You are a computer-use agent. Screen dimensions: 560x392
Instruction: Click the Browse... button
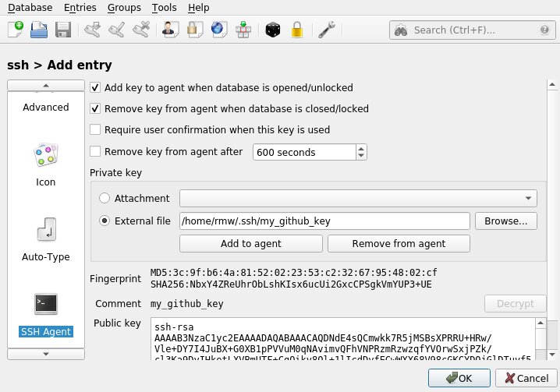[505, 221]
